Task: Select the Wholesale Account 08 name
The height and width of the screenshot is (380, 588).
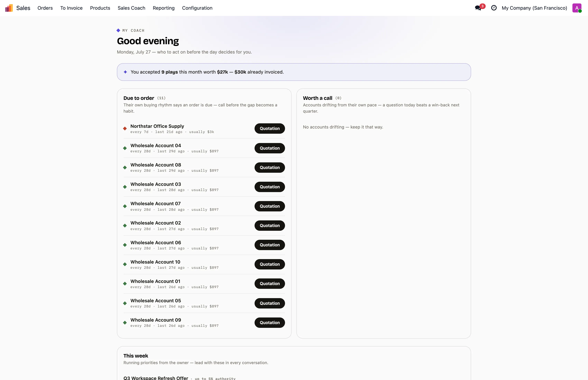Action: pyautogui.click(x=156, y=165)
